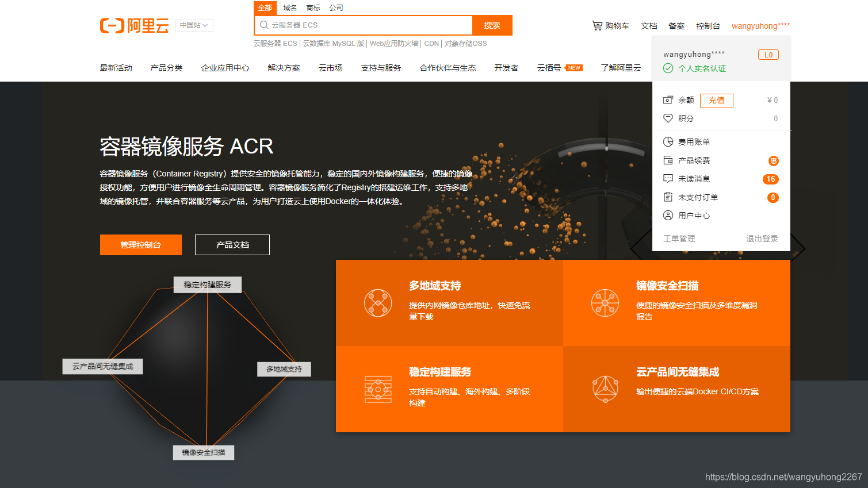Click the 稳定构建服务 card heading
The image size is (868, 488).
tap(440, 372)
